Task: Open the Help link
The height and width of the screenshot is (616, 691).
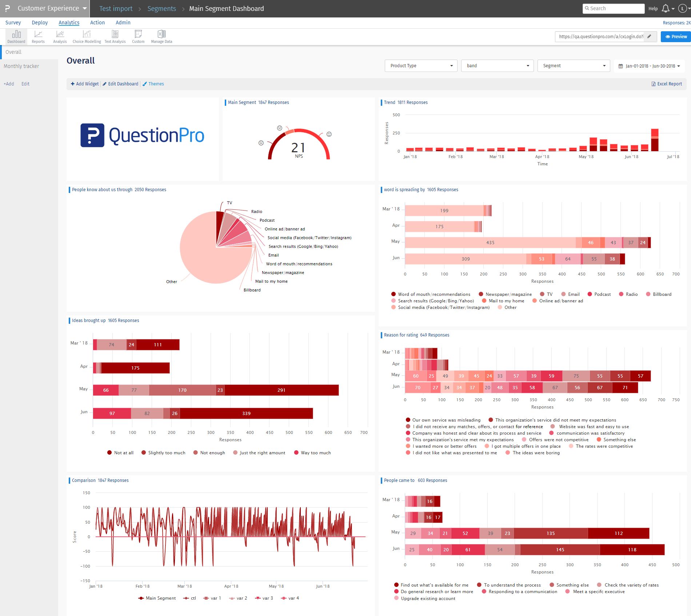Action: tap(653, 9)
